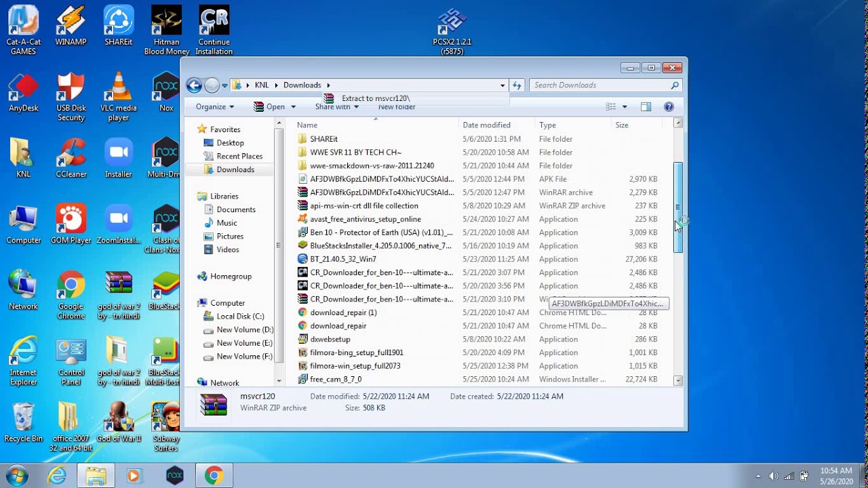The height and width of the screenshot is (488, 868).
Task: Open Internet Explorer desktop shortcut
Action: coord(23,361)
